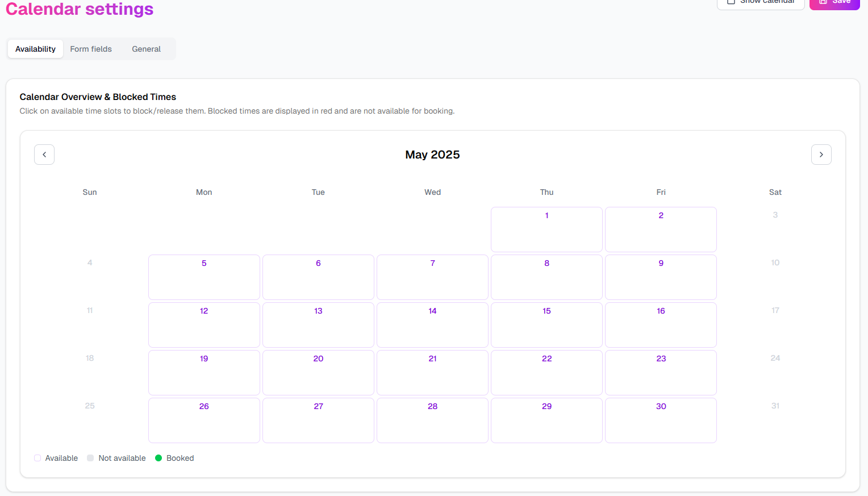Go to the previous month
Image resolution: width=868 pixels, height=496 pixels.
click(x=44, y=155)
